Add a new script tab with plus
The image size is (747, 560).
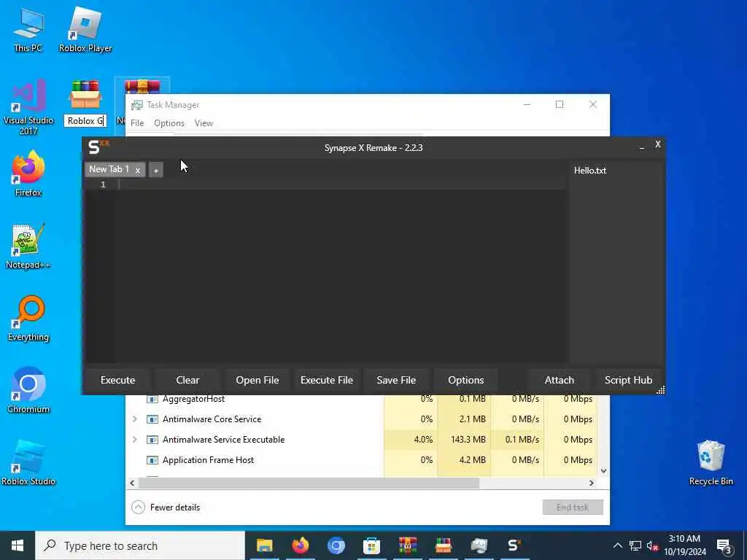pos(156,170)
